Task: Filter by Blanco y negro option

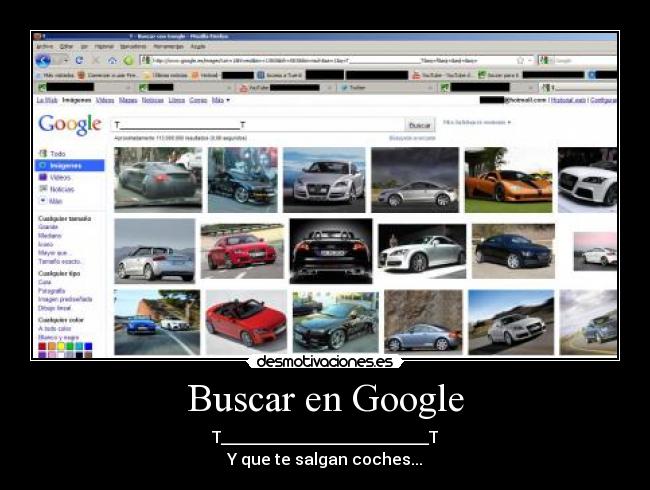Action: (x=58, y=337)
